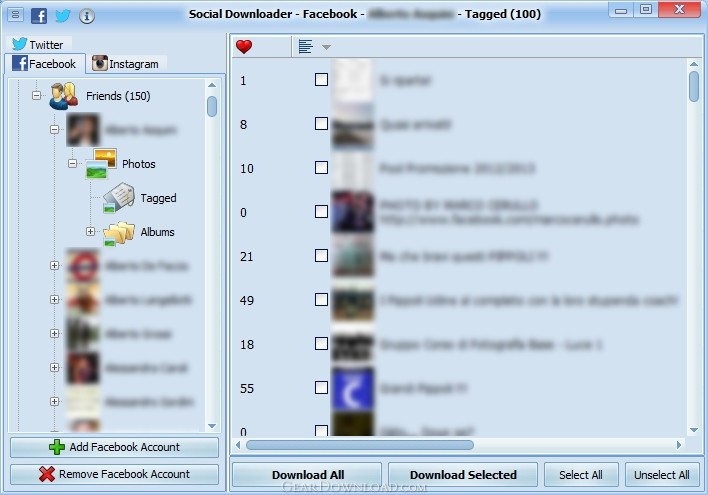Click Remove Facebook Account button
Screen dimensions: 708x495
(x=114, y=474)
